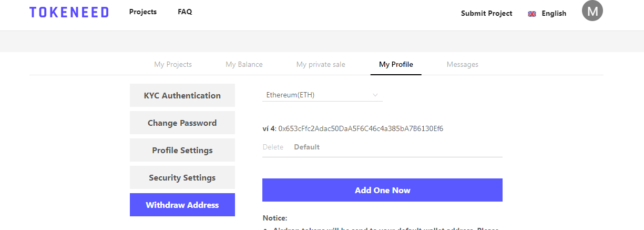Expand the Ethereum(ETH) dropdown chevron
Viewport: 644px width, 230px height.
pos(375,95)
